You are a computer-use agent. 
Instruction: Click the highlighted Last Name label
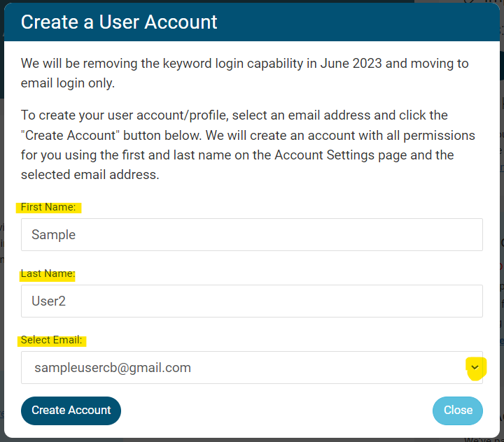point(48,274)
